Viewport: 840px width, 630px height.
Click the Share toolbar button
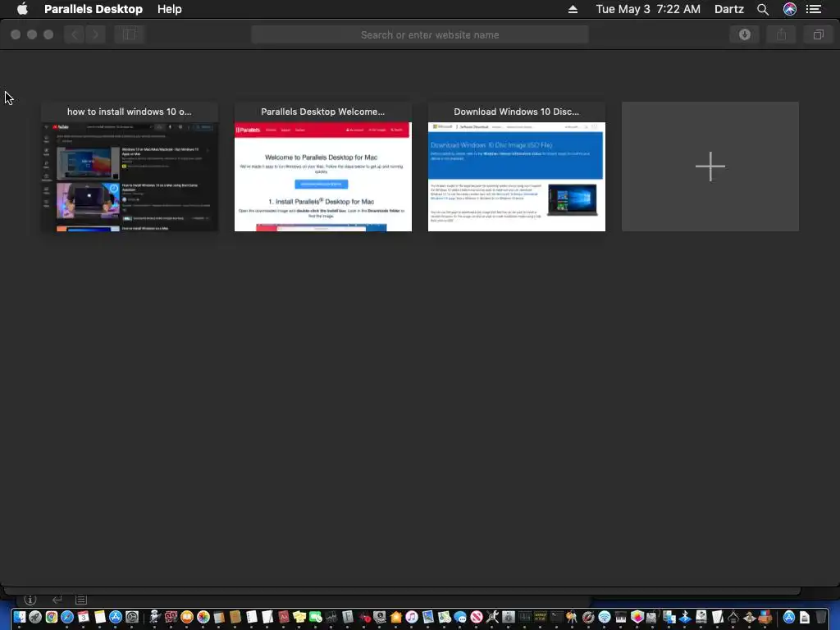(781, 34)
